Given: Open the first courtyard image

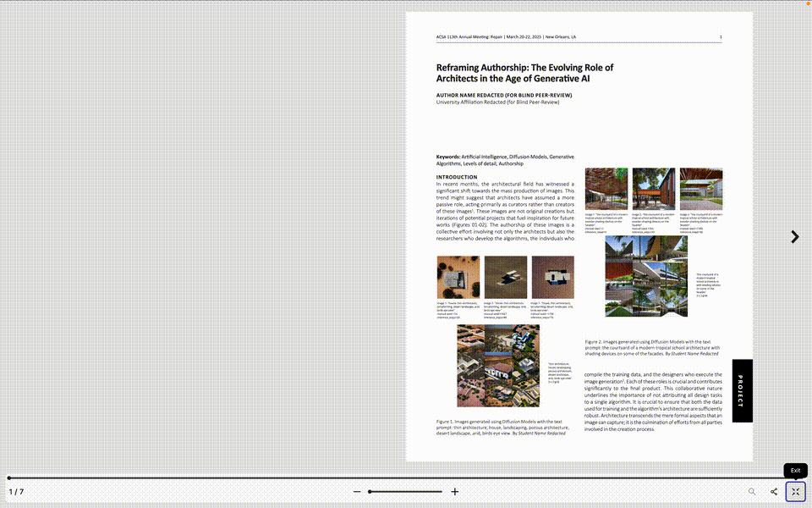Looking at the screenshot, I should 606,189.
